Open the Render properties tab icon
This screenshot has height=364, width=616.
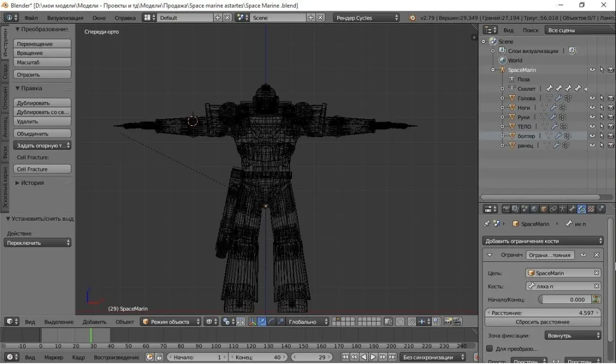click(x=506, y=209)
